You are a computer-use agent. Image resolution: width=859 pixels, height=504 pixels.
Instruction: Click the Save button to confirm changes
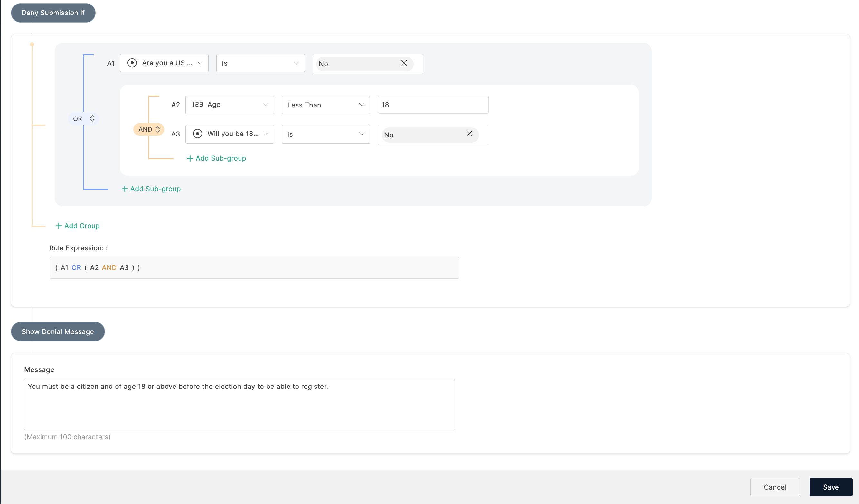[x=831, y=487]
